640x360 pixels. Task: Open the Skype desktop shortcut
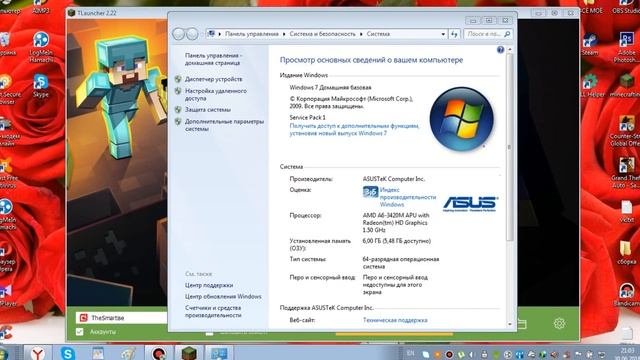40,86
